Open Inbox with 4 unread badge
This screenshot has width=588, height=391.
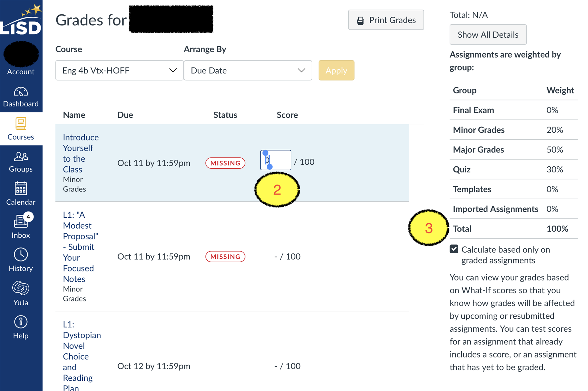21,221
